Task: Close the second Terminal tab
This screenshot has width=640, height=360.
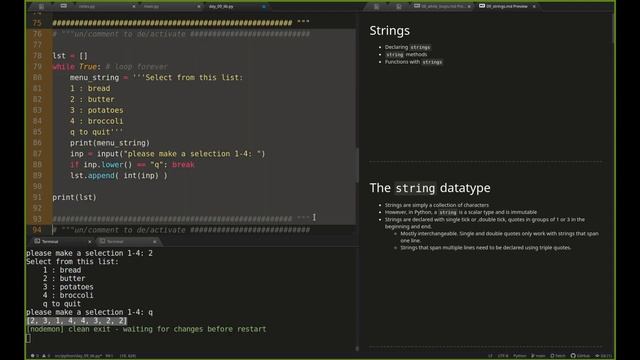Action: click(x=155, y=242)
